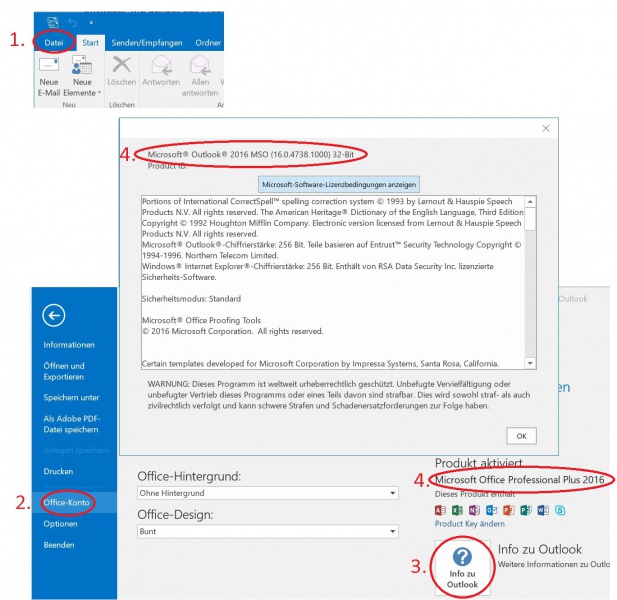
Task: Click the Skype for Business product icon
Action: click(x=560, y=510)
